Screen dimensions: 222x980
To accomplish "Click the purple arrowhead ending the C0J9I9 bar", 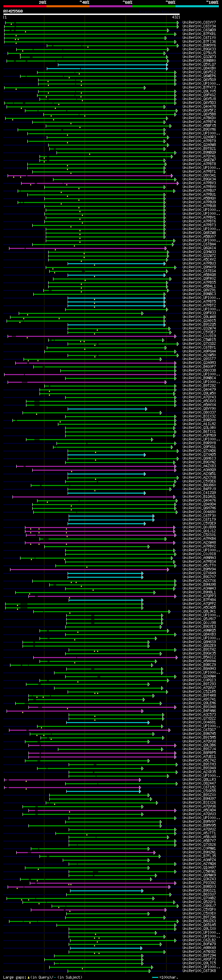I will [175, 336].
